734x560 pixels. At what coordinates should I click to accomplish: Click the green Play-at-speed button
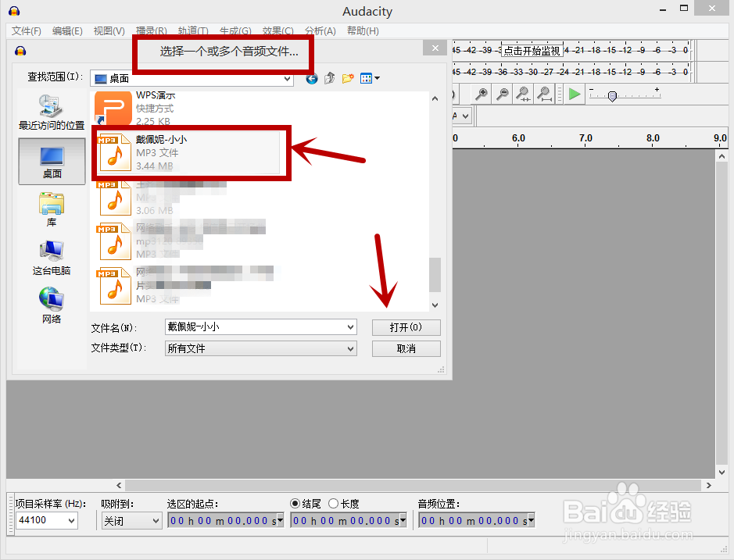point(574,94)
